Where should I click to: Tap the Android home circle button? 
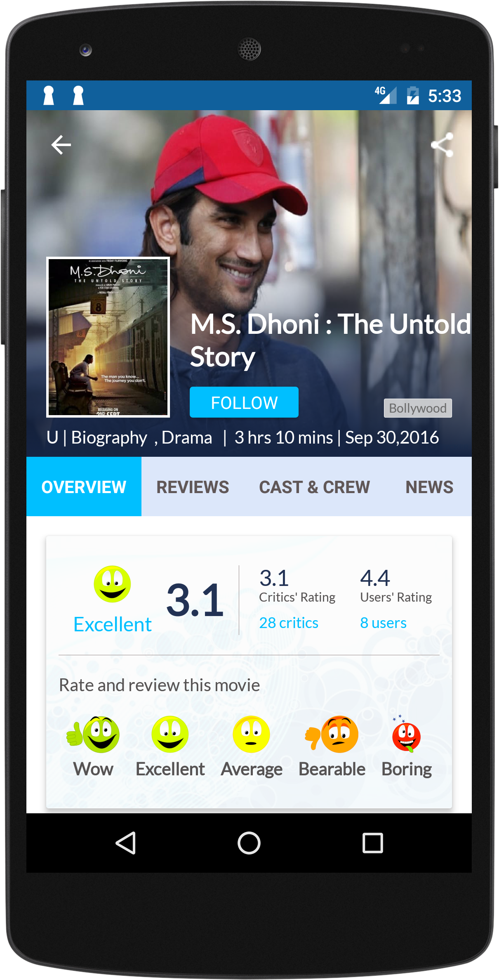(x=249, y=843)
